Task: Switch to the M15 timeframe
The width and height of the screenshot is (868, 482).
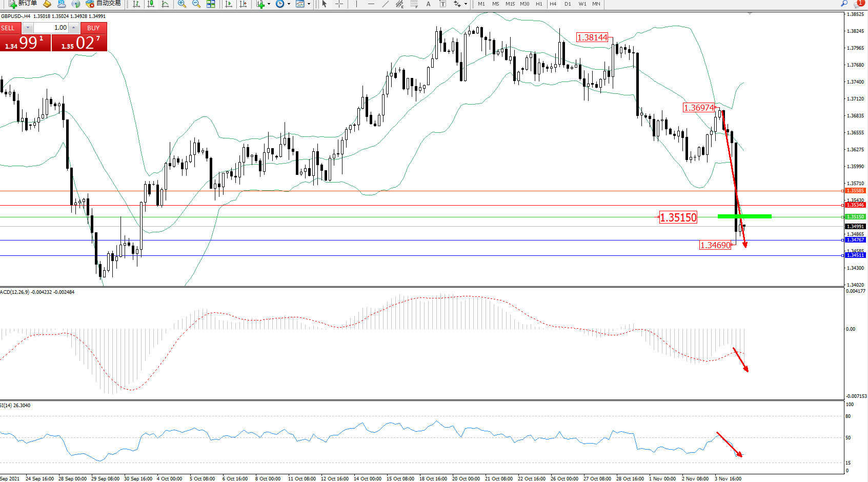Action: click(510, 4)
